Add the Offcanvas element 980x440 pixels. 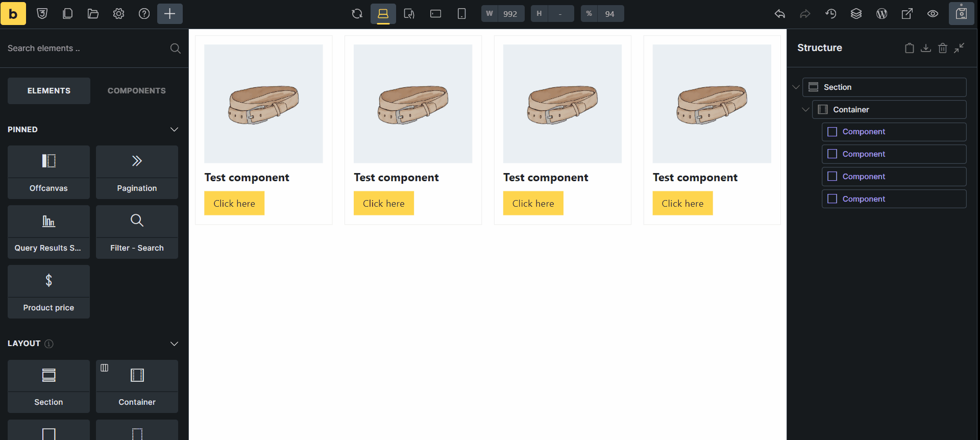[48, 172]
